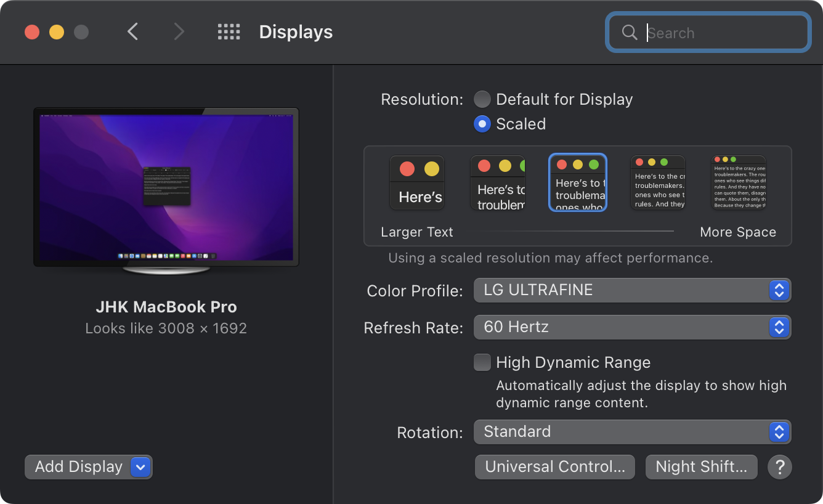Expand the Add Display dropdown arrow
Image resolution: width=823 pixels, height=504 pixels.
[x=140, y=467]
